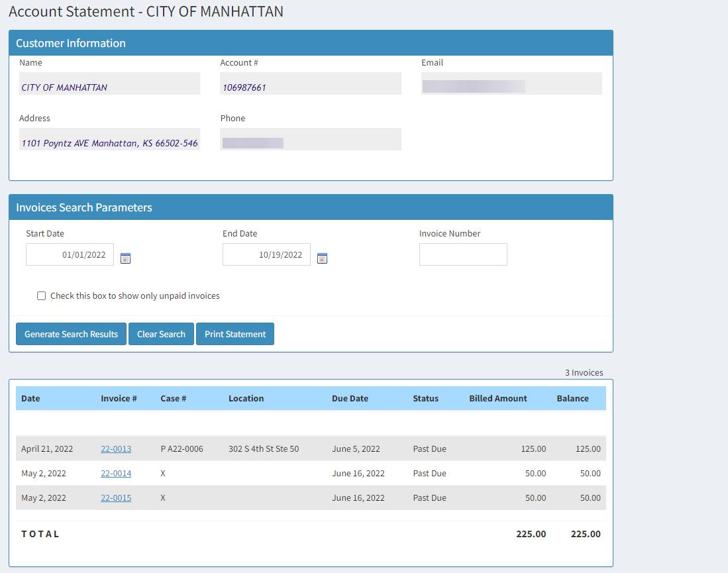
Task: Click the Invoices Search Parameters panel header
Action: coord(311,207)
